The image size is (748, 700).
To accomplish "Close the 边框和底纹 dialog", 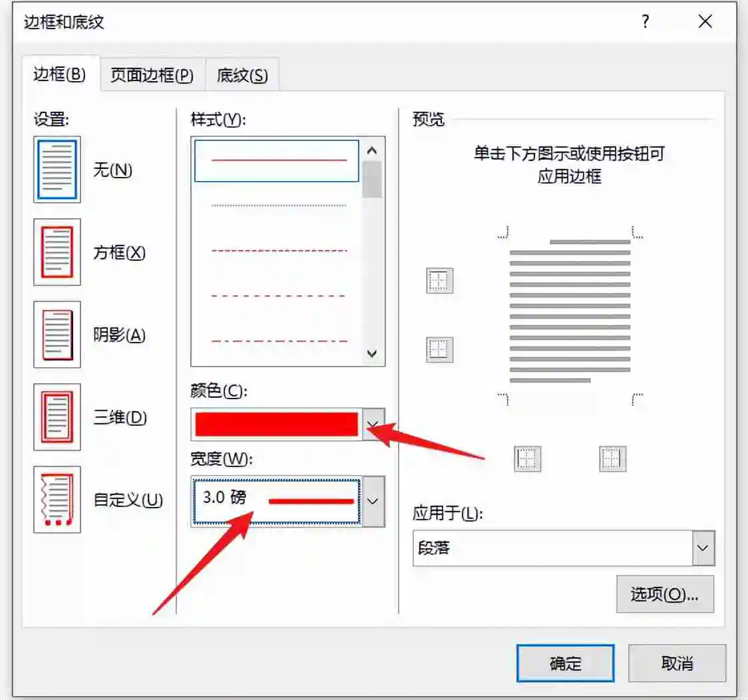I will 705,21.
